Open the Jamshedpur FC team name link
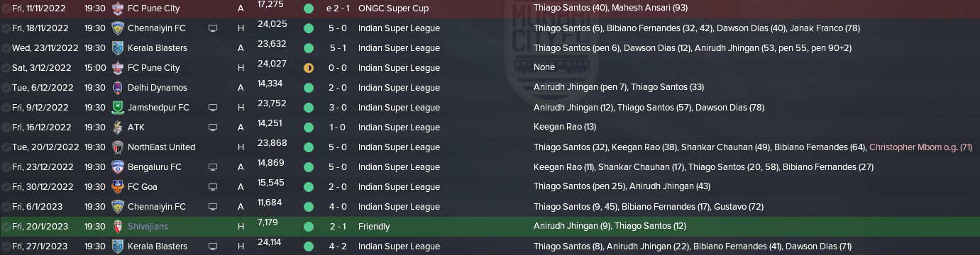 pyautogui.click(x=158, y=108)
